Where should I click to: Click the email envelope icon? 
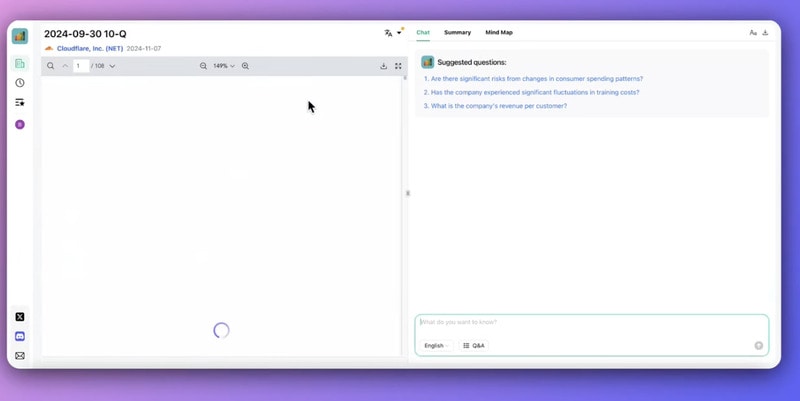[x=20, y=355]
